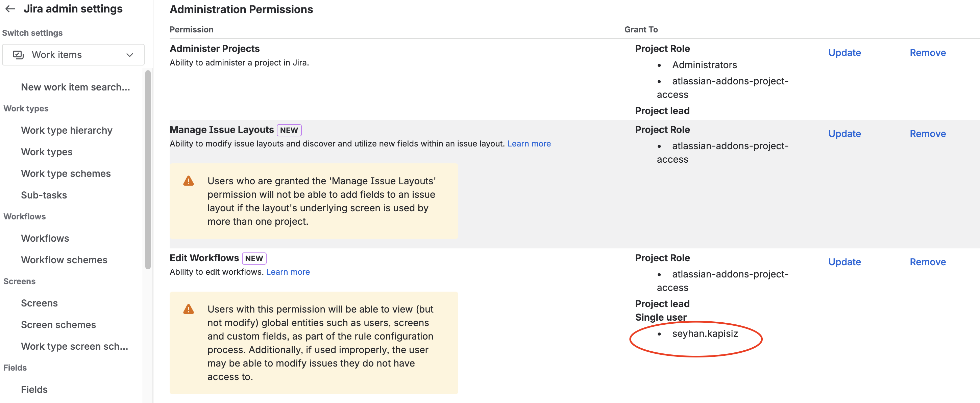This screenshot has width=980, height=403.
Task: Click the Workflows section heading
Action: pos(24,216)
